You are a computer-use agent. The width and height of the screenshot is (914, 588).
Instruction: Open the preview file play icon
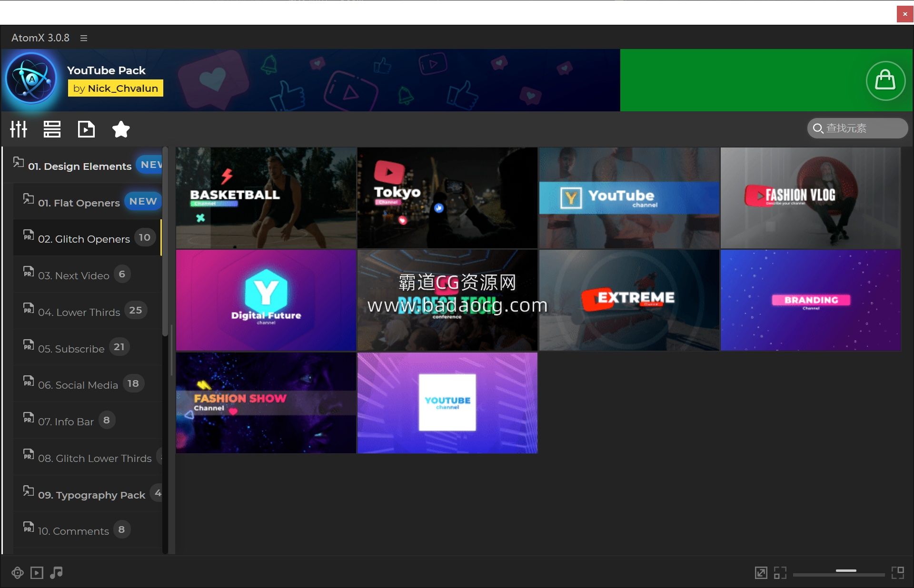coord(86,129)
